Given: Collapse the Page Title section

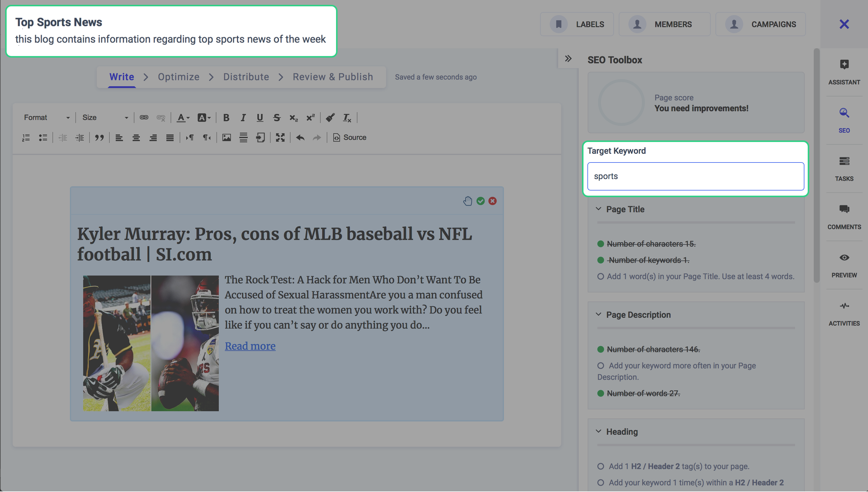Looking at the screenshot, I should point(599,209).
